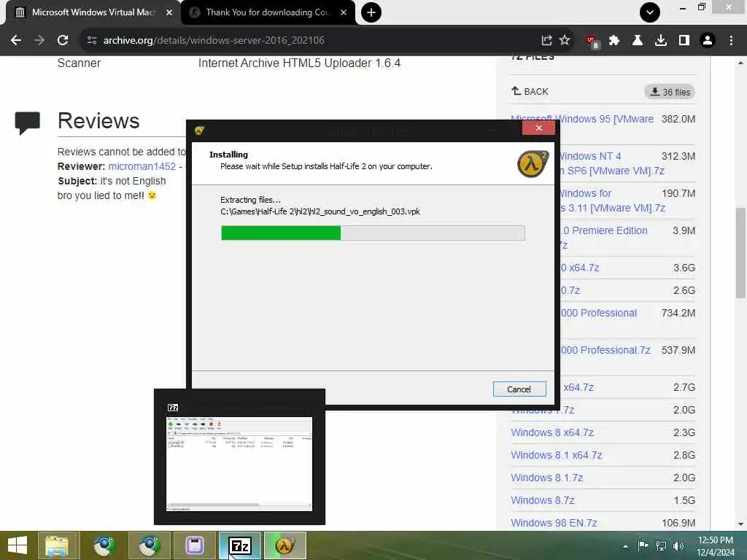
Task: Close the Half-Life 2 setup window
Action: pyautogui.click(x=539, y=128)
